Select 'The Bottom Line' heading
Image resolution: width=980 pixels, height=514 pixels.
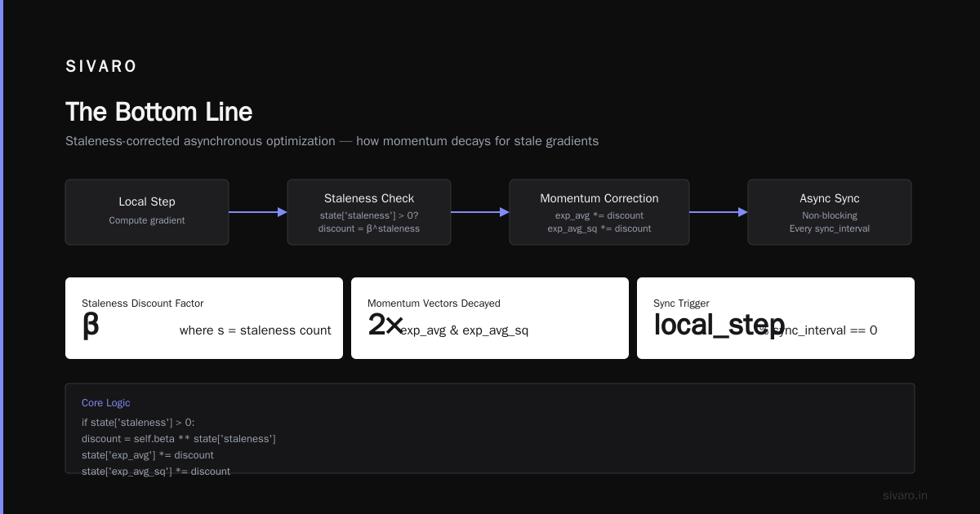click(x=158, y=112)
